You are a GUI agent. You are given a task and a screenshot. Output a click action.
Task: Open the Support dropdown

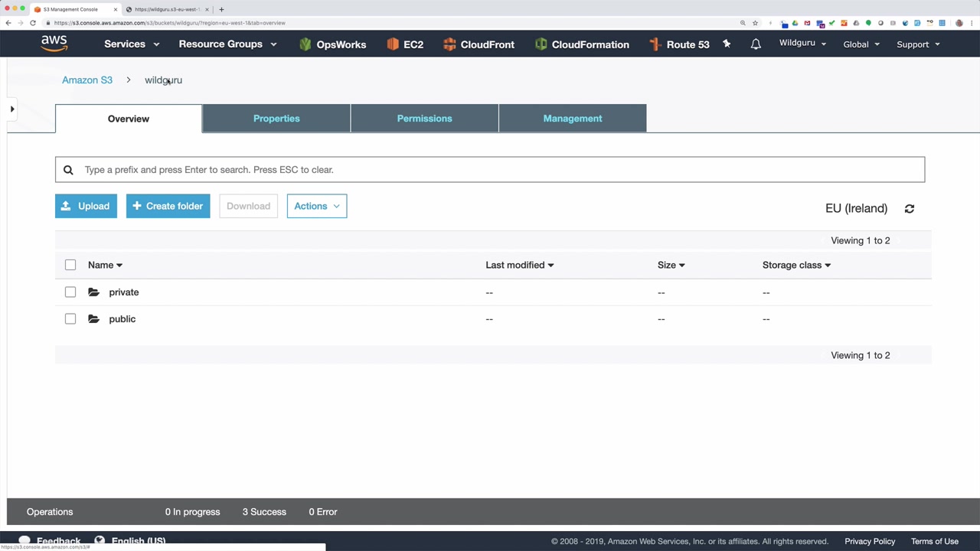pos(918,44)
